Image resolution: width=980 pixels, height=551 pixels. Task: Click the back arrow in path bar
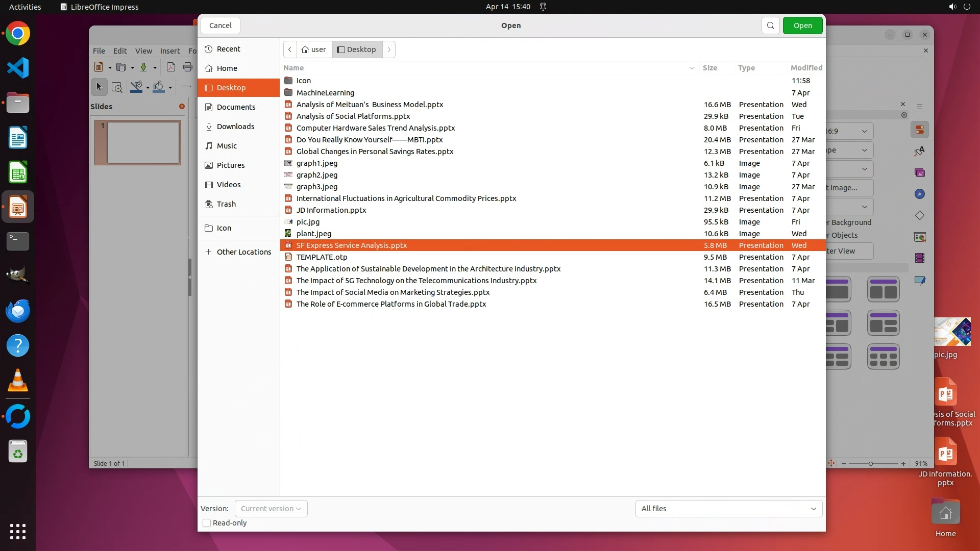point(290,49)
